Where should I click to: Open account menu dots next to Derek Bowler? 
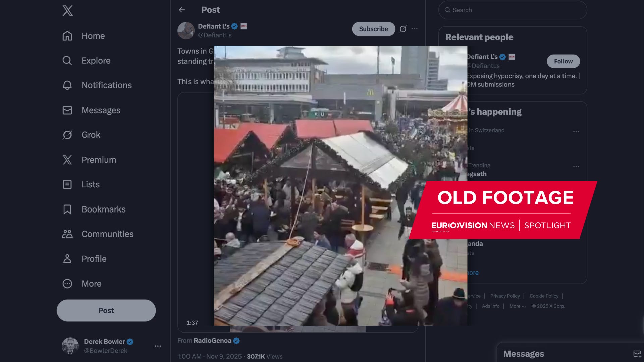(158, 346)
